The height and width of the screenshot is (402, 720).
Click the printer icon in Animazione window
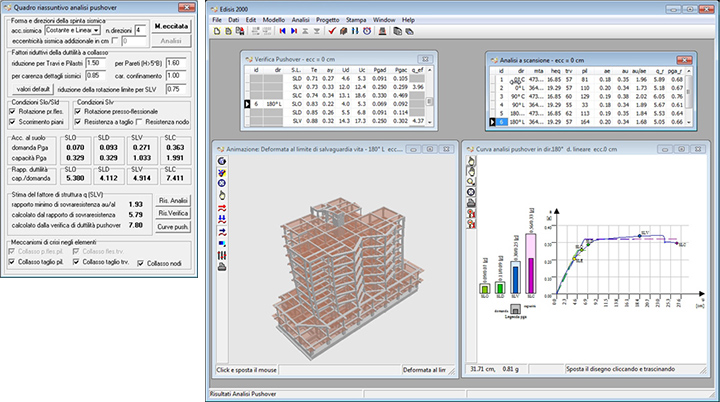[x=222, y=266]
